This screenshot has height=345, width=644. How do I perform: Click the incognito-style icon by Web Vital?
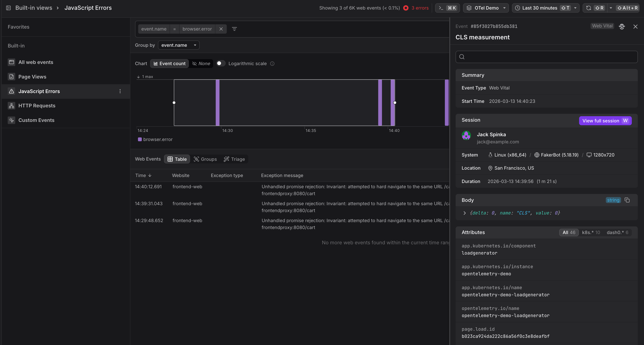click(622, 26)
